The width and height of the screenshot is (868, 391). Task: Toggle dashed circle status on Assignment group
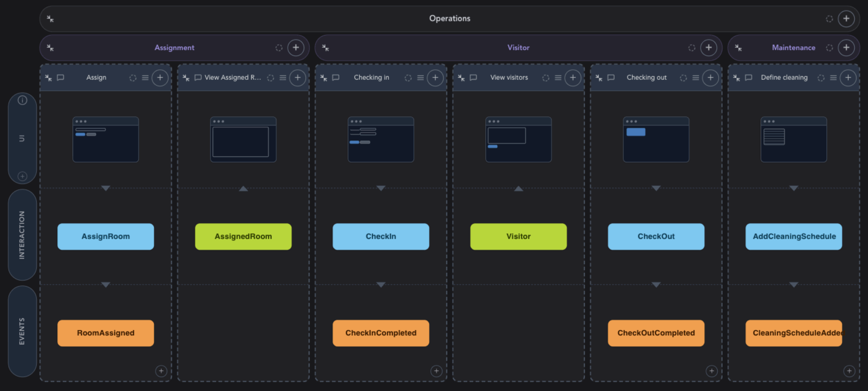click(279, 48)
